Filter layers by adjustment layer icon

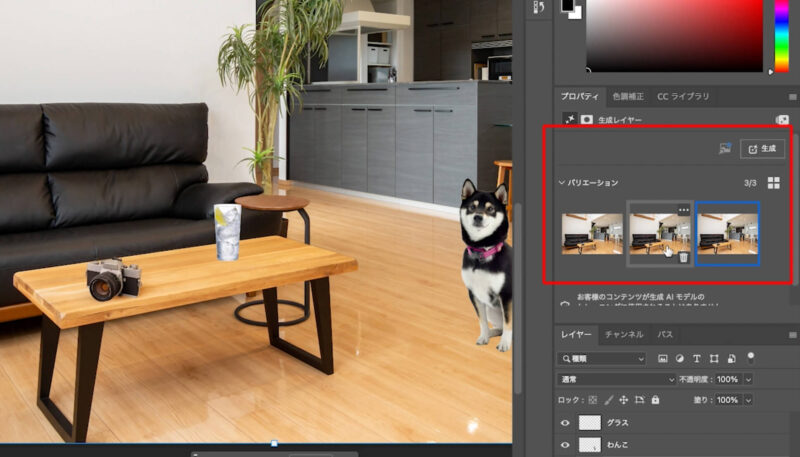point(680,359)
